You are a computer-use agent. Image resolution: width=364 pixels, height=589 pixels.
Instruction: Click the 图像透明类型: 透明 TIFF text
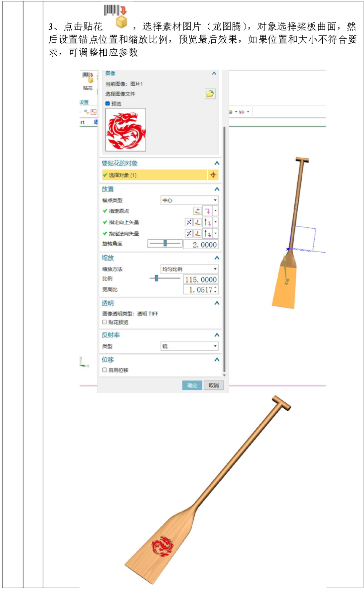click(x=130, y=314)
